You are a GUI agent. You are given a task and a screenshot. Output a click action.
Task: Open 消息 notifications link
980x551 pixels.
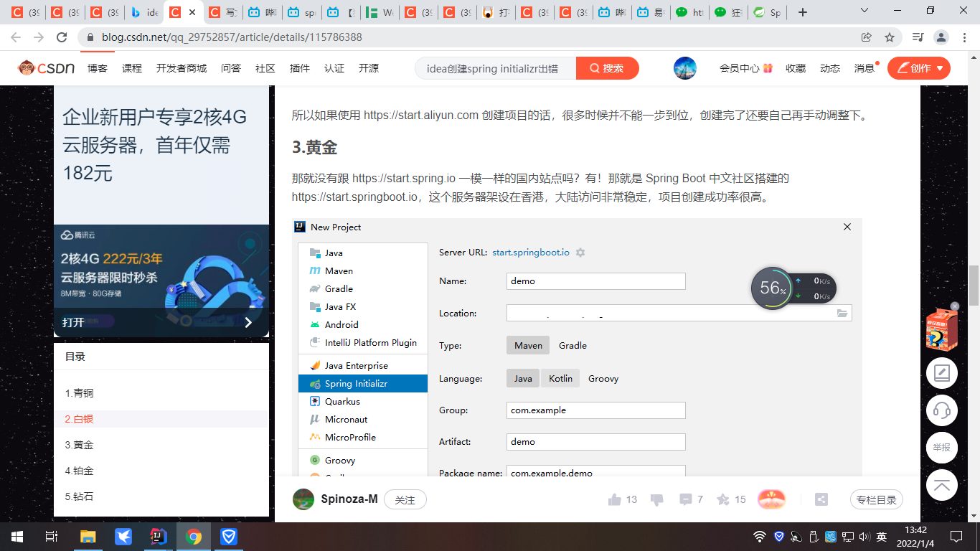(x=864, y=68)
